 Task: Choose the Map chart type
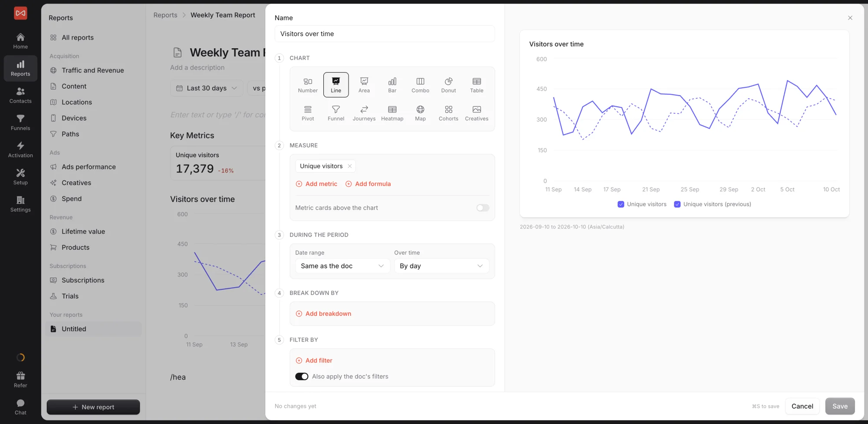420,113
